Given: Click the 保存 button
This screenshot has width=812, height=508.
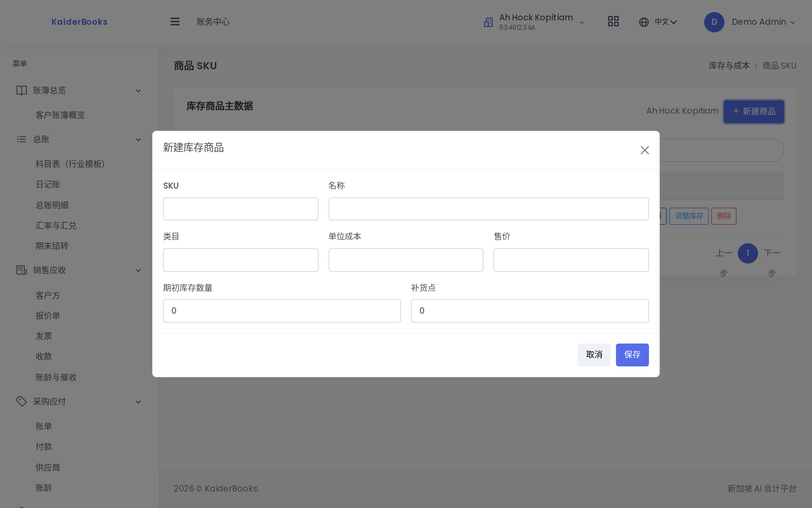Looking at the screenshot, I should click(x=632, y=355).
